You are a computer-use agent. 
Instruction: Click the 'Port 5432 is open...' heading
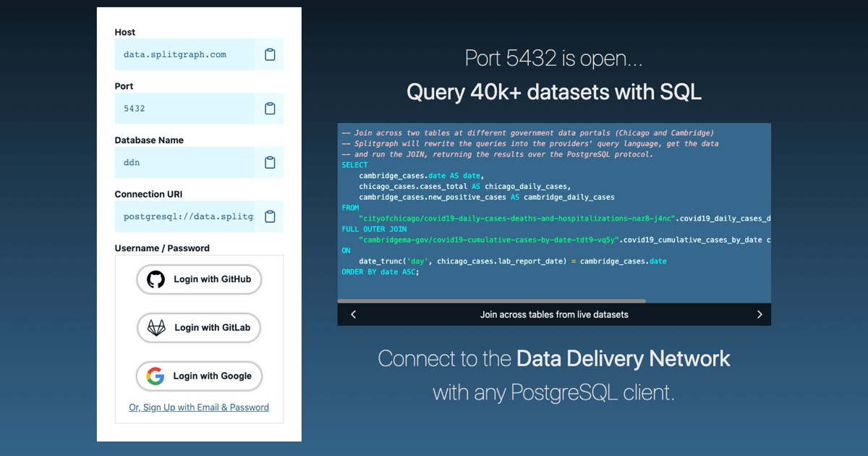point(554,58)
